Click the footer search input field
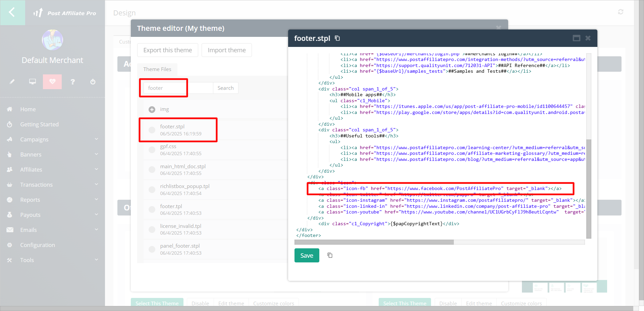Screen dimensions: 644x311 point(178,88)
